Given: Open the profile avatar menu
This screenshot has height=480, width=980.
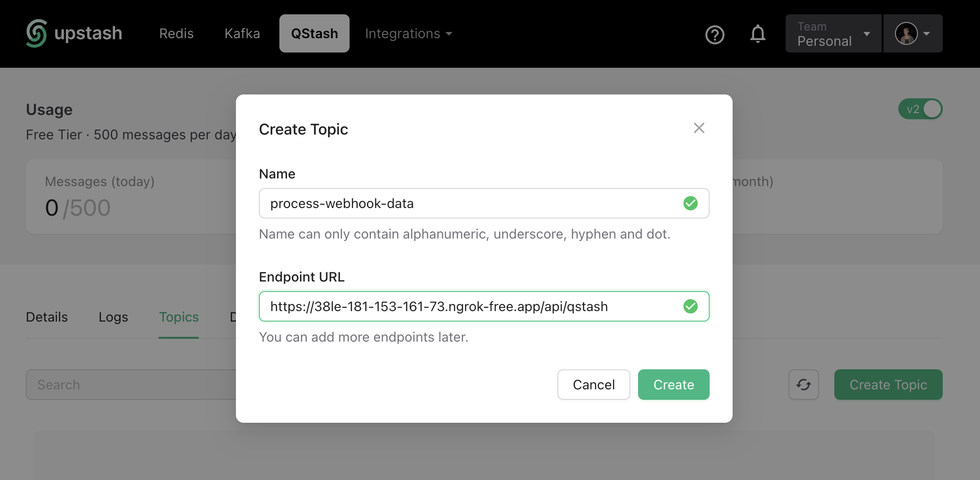Looking at the screenshot, I should coord(907,33).
